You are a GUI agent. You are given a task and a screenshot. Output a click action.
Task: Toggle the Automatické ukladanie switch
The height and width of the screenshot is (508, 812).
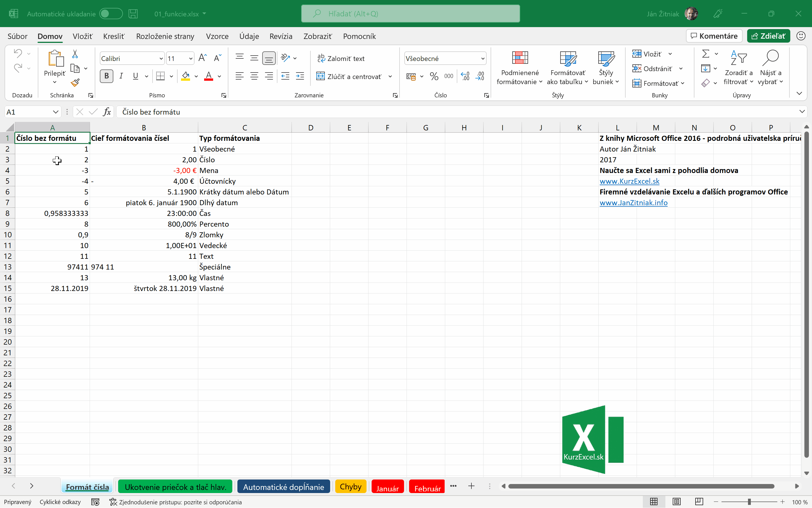pyautogui.click(x=111, y=14)
